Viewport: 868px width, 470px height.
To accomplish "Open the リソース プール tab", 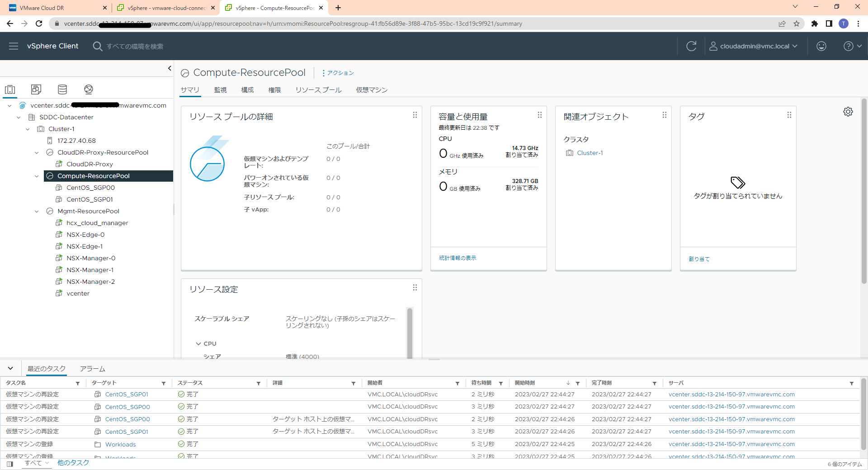I will tap(318, 90).
